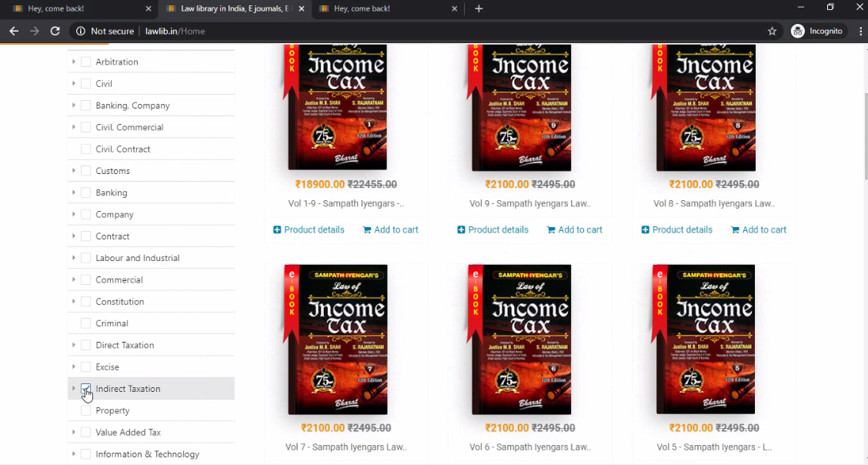This screenshot has width=868, height=465.
Task: Uncheck the Indirect Taxation checkbox
Action: click(x=86, y=389)
